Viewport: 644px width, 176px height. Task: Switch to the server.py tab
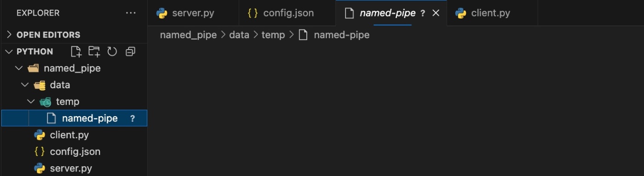[x=193, y=13]
